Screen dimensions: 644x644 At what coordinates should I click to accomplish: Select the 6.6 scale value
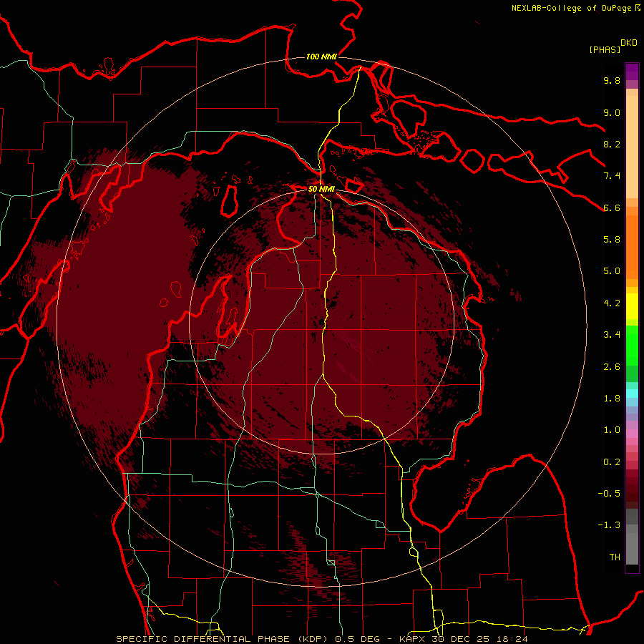pos(612,208)
